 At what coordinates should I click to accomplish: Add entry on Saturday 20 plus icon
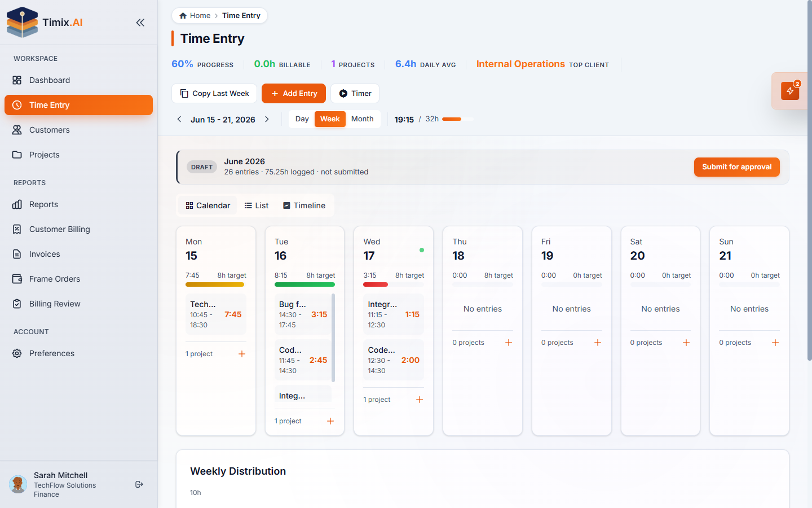tap(686, 343)
